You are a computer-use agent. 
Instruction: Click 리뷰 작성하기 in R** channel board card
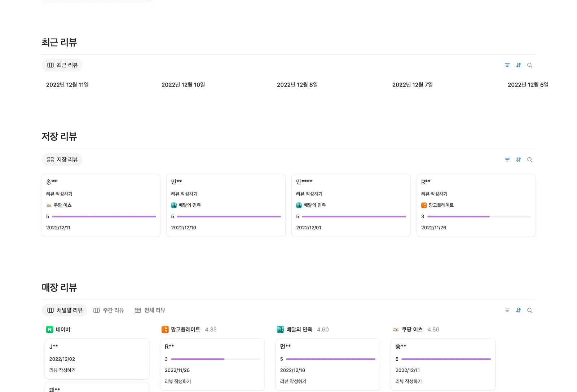click(178, 381)
